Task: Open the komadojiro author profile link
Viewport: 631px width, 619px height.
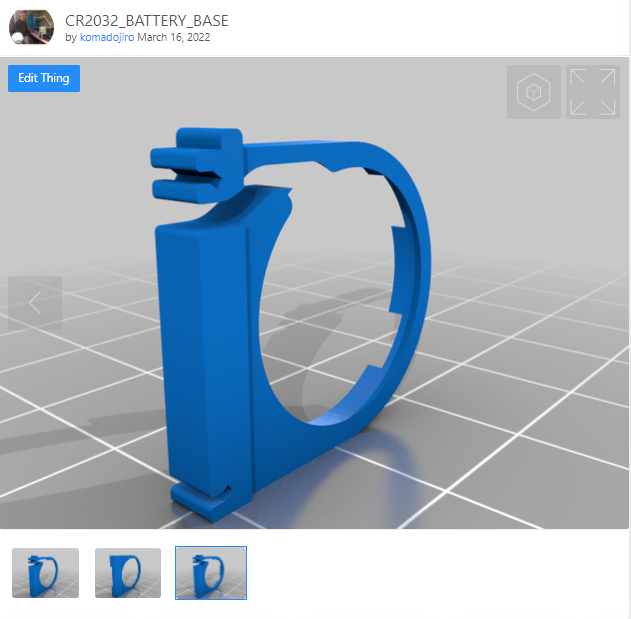Action: click(107, 37)
